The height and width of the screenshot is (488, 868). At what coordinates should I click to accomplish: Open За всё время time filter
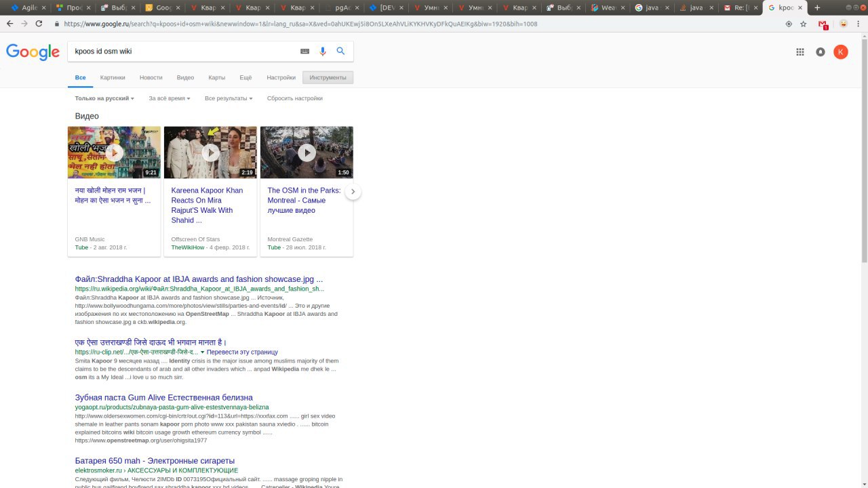click(169, 98)
